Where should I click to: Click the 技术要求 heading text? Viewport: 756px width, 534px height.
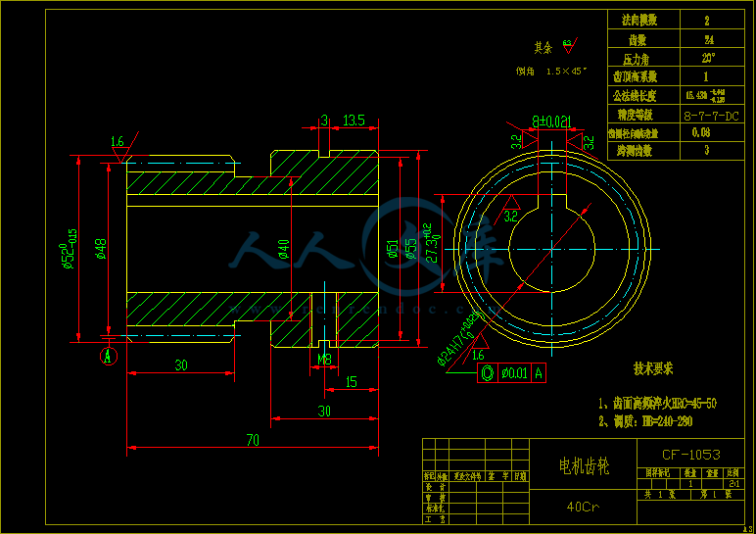(x=654, y=368)
